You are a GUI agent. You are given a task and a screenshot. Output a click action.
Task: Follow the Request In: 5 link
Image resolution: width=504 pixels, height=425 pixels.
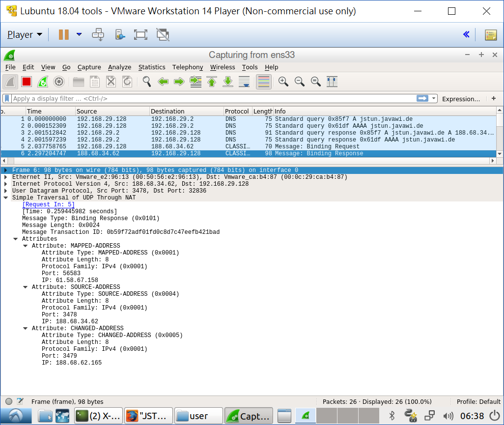tap(48, 204)
